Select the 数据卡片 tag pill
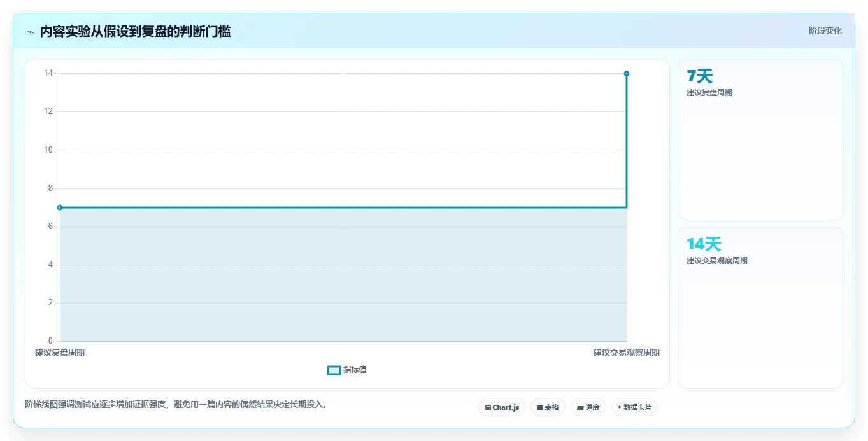 [634, 407]
